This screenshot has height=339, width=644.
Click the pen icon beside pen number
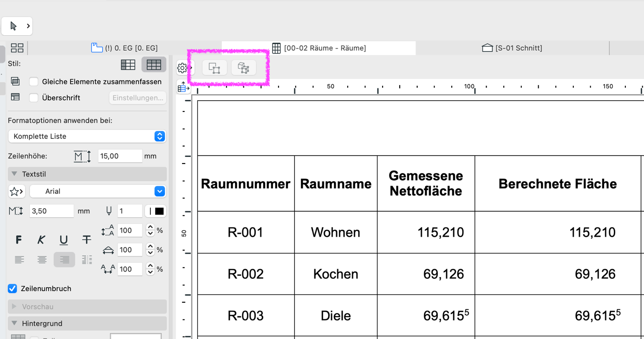pyautogui.click(x=109, y=211)
